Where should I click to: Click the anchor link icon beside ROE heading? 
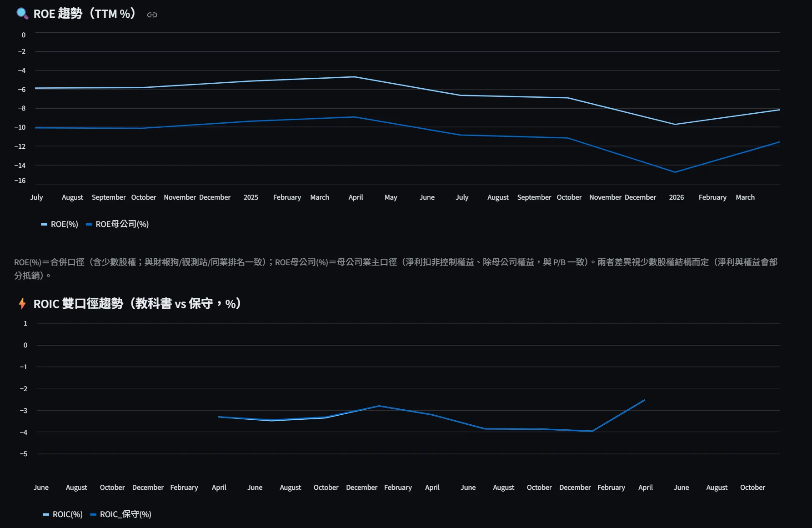[152, 15]
